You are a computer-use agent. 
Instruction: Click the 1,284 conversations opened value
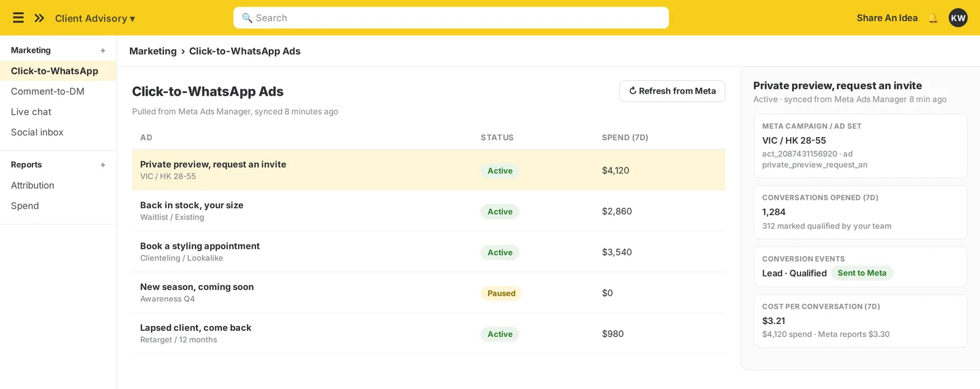pyautogui.click(x=774, y=212)
